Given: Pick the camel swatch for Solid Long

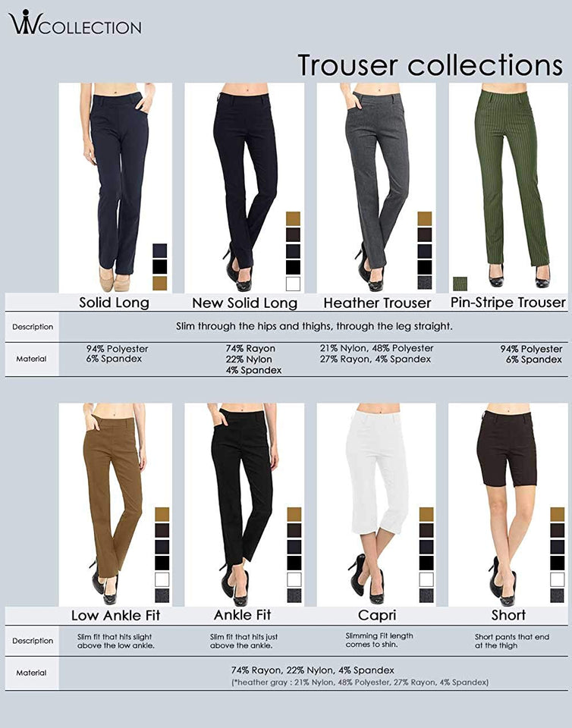Looking at the screenshot, I should pyautogui.click(x=160, y=283).
